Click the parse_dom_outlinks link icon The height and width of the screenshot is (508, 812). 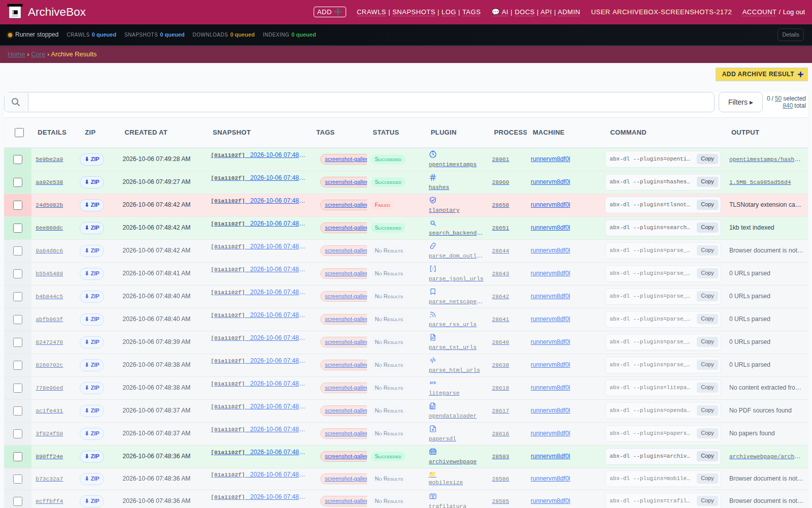click(433, 246)
